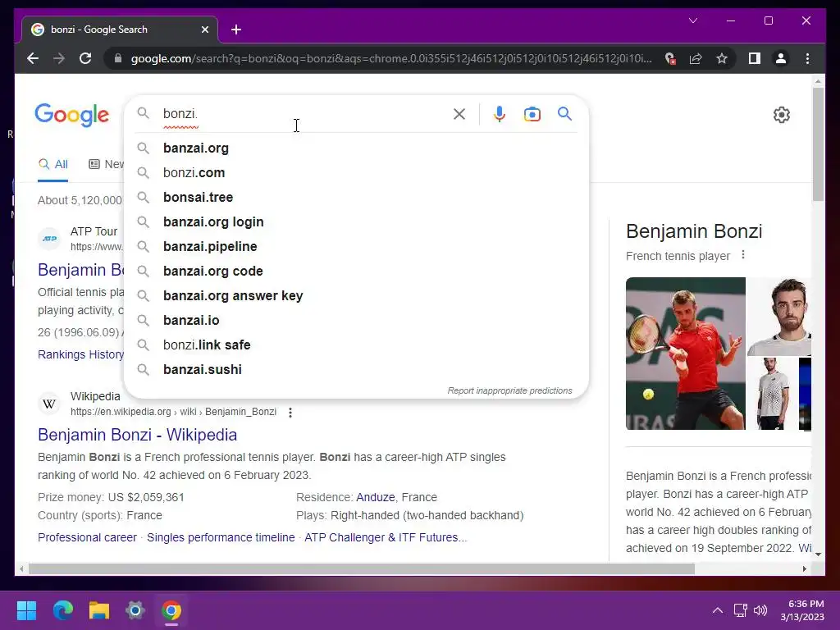
Task: Choose suggestion banzai.pipeline
Action: click(356, 246)
